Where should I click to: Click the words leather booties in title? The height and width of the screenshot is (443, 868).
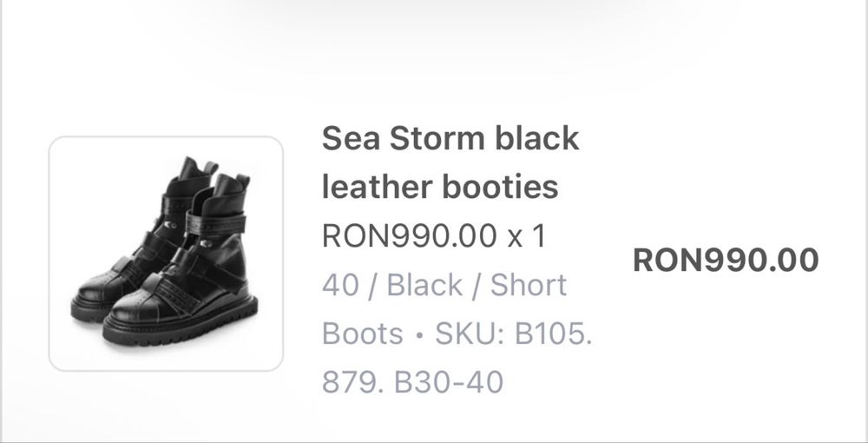[440, 187]
